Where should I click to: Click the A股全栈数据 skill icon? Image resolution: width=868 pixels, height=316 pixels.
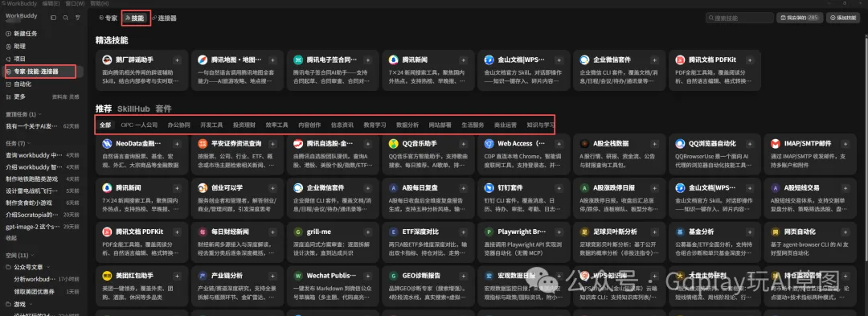[x=584, y=144]
